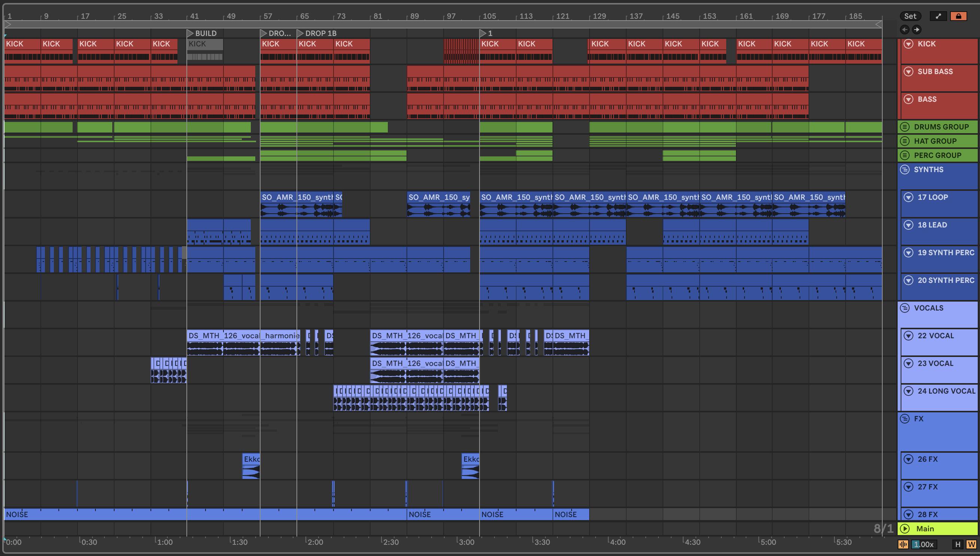
Task: Select the 24 LONG VOCAL track name
Action: coord(946,391)
